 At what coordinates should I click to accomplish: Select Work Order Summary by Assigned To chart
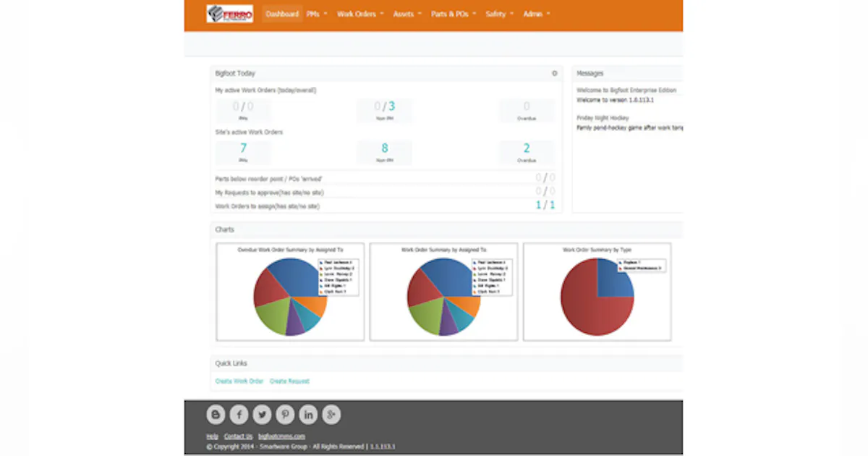pos(443,292)
